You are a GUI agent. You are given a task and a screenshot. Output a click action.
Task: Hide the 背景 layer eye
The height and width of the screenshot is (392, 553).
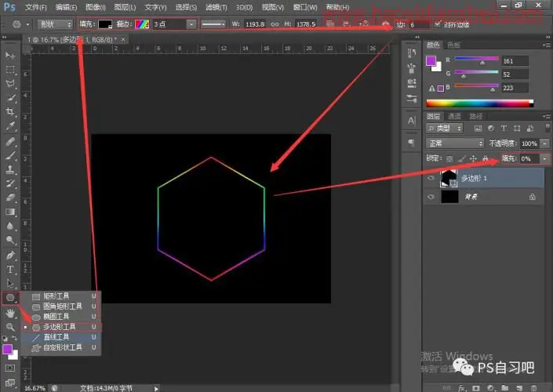tap(431, 197)
